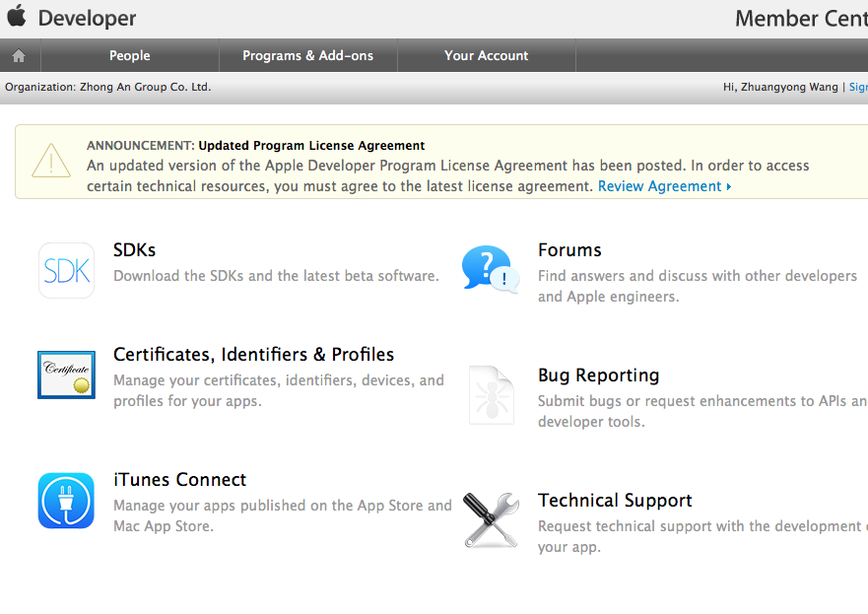Click Manage your certificates description text
This screenshot has height=614, width=868.
[279, 390]
